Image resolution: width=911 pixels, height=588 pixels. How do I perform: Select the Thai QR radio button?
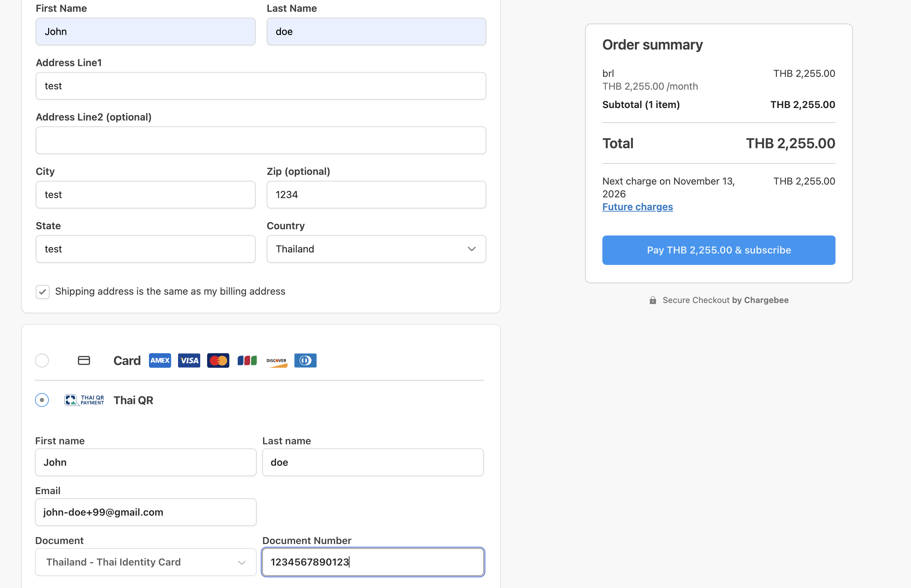42,400
